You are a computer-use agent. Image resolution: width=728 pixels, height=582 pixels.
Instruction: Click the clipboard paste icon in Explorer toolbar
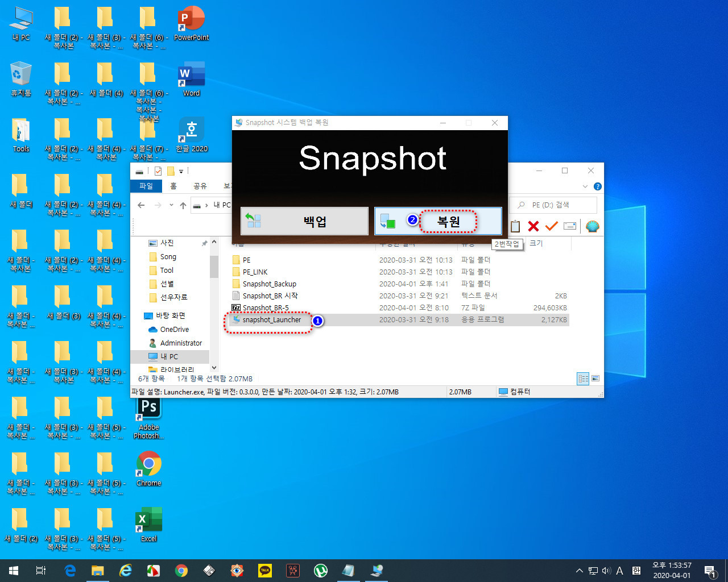coord(515,226)
